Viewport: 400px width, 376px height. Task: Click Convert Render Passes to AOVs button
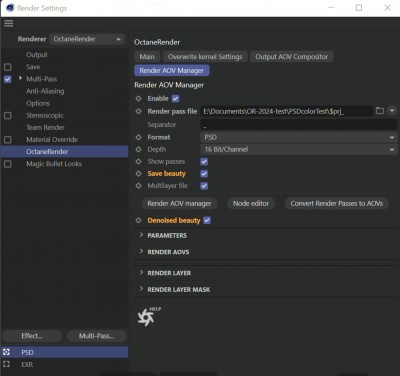[x=337, y=203]
